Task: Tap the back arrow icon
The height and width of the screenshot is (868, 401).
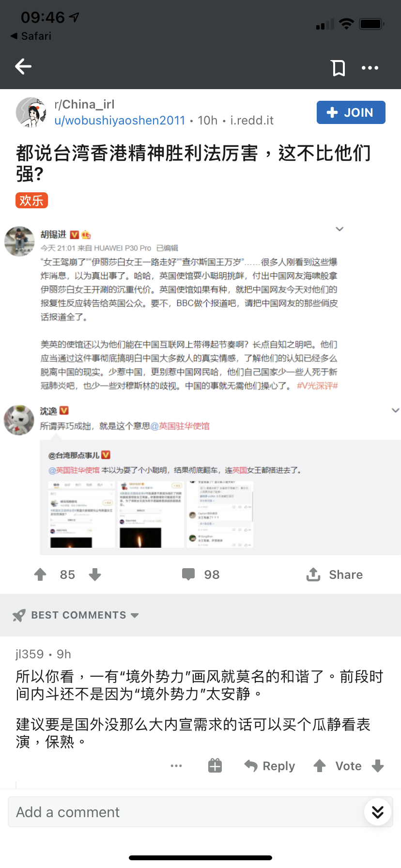Action: (x=23, y=67)
